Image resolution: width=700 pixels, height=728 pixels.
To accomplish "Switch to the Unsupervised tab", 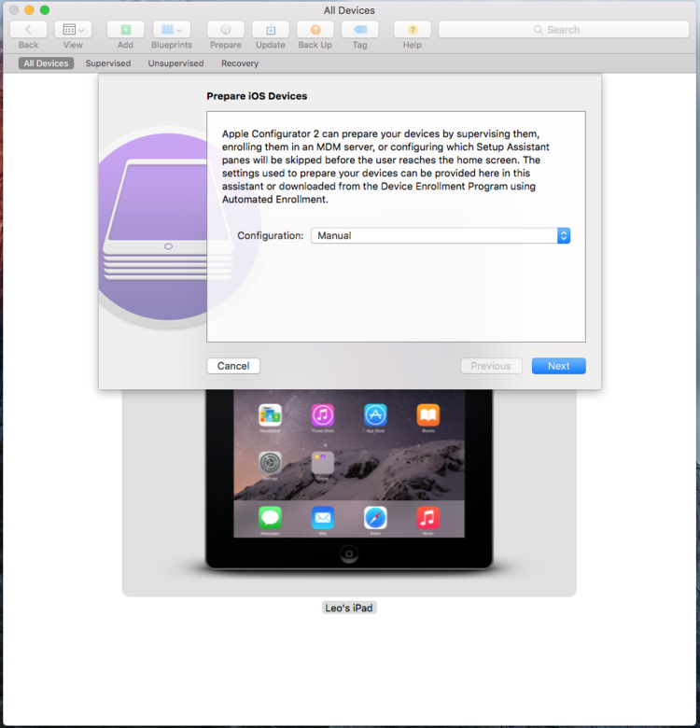I will [175, 63].
